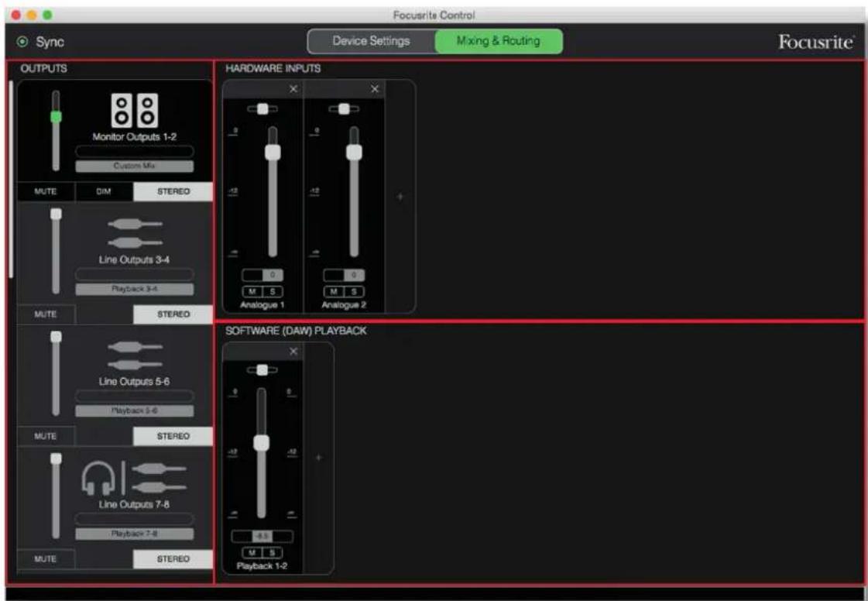868x601 pixels.
Task: Toggle DIM on Monitor Outputs 1-2
Action: pos(104,191)
